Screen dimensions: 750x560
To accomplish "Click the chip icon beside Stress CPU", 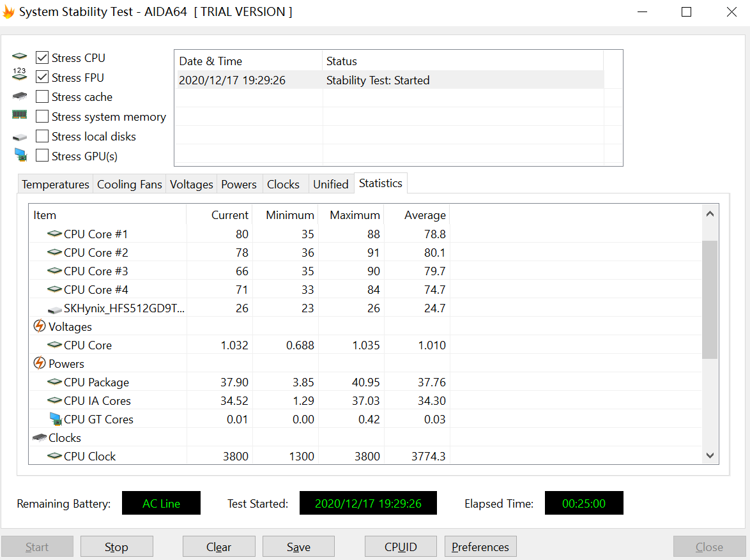I will (20, 56).
